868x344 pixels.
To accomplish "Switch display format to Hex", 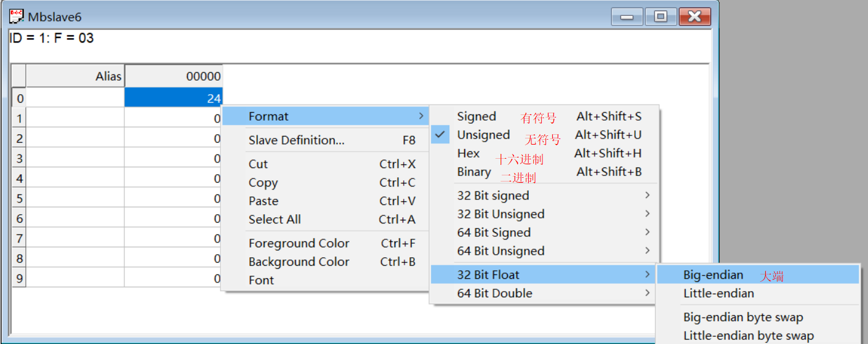I will coord(468,153).
